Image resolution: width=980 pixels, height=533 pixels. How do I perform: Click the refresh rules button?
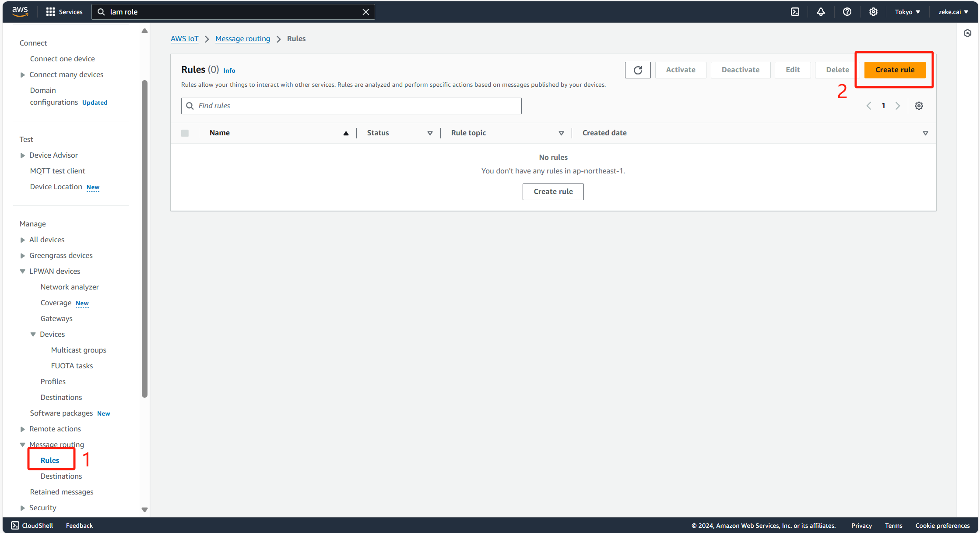638,70
